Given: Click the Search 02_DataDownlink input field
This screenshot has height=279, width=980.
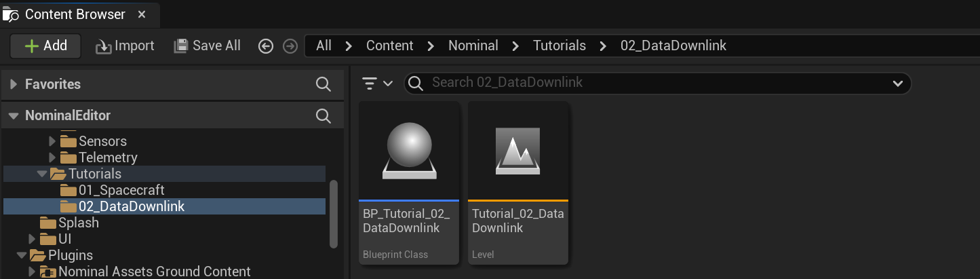Looking at the screenshot, I should (651, 83).
